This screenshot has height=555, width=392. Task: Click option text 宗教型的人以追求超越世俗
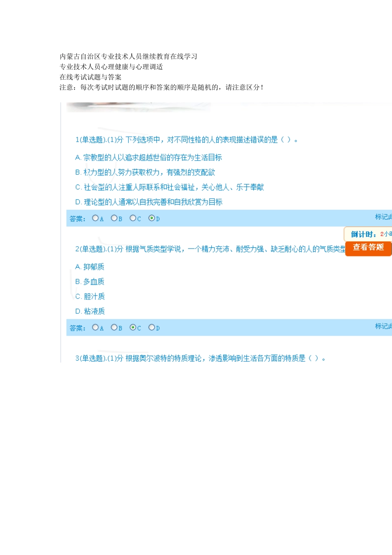coord(152,157)
